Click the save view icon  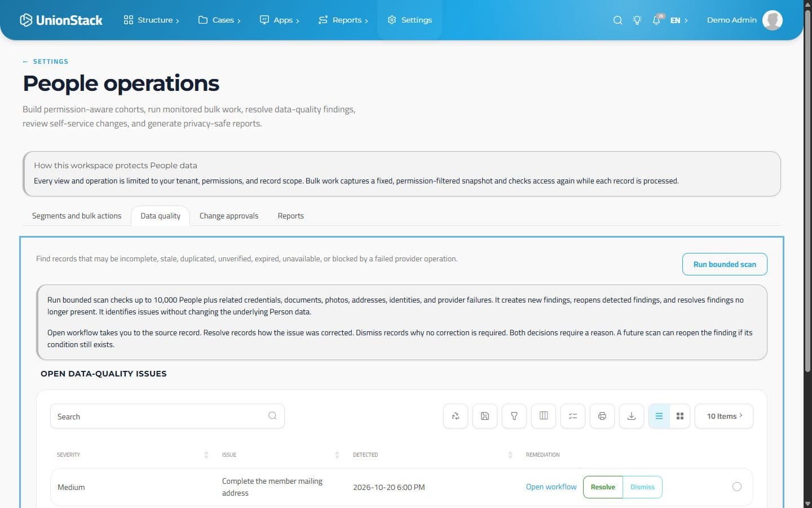pyautogui.click(x=485, y=416)
